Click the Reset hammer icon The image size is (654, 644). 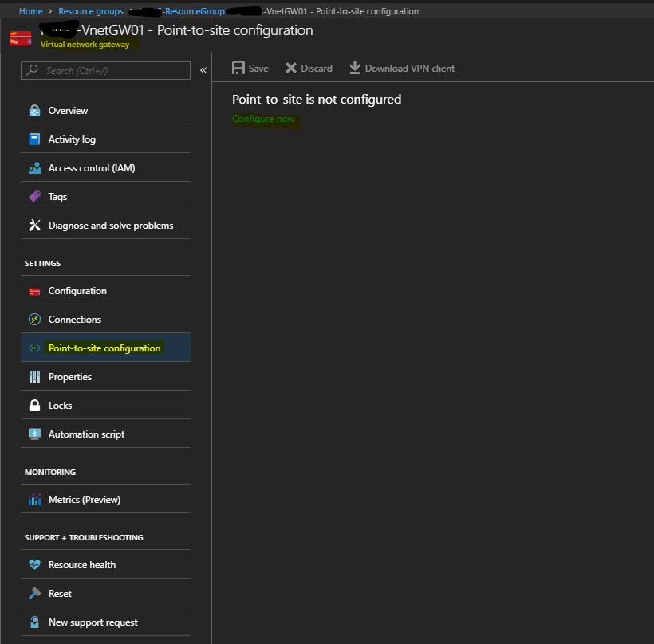pyautogui.click(x=34, y=594)
